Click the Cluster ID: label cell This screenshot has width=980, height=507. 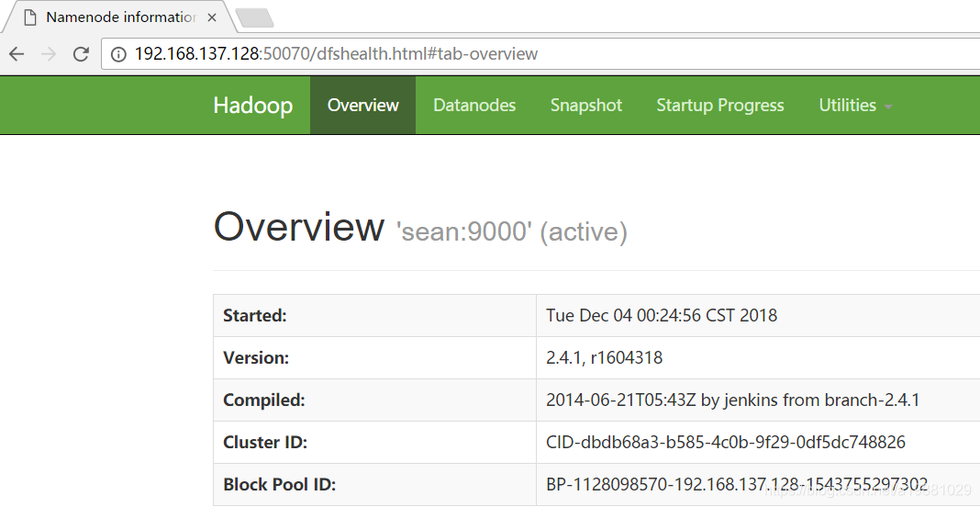pyautogui.click(x=374, y=443)
